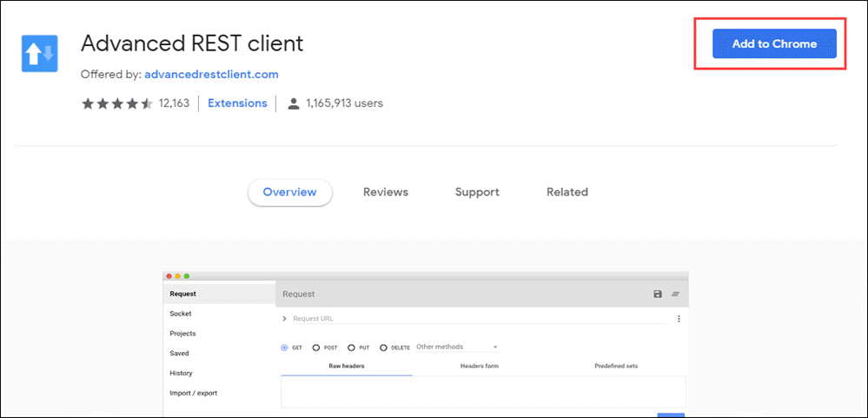
Task: Open the three-dot menu beside Request URL
Action: pos(679,319)
